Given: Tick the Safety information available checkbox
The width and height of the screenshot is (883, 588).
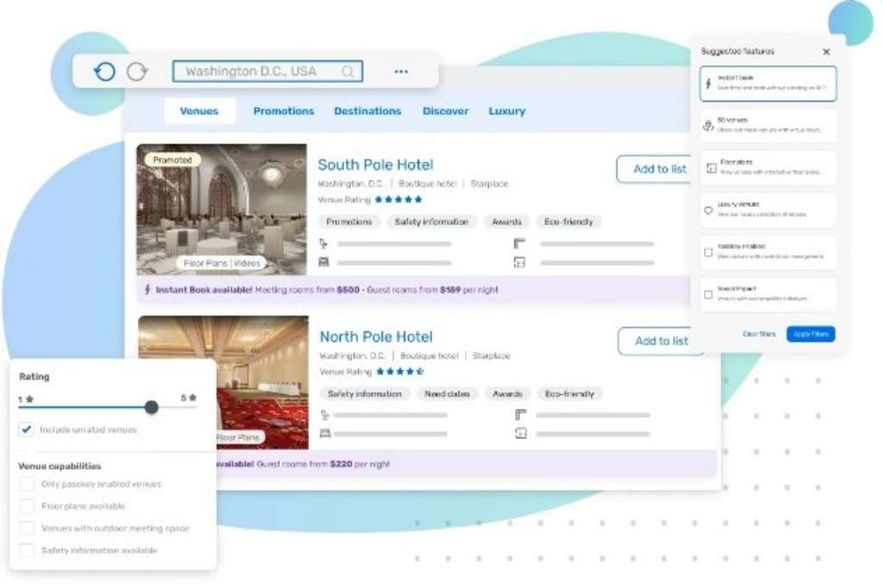Looking at the screenshot, I should coord(27,550).
